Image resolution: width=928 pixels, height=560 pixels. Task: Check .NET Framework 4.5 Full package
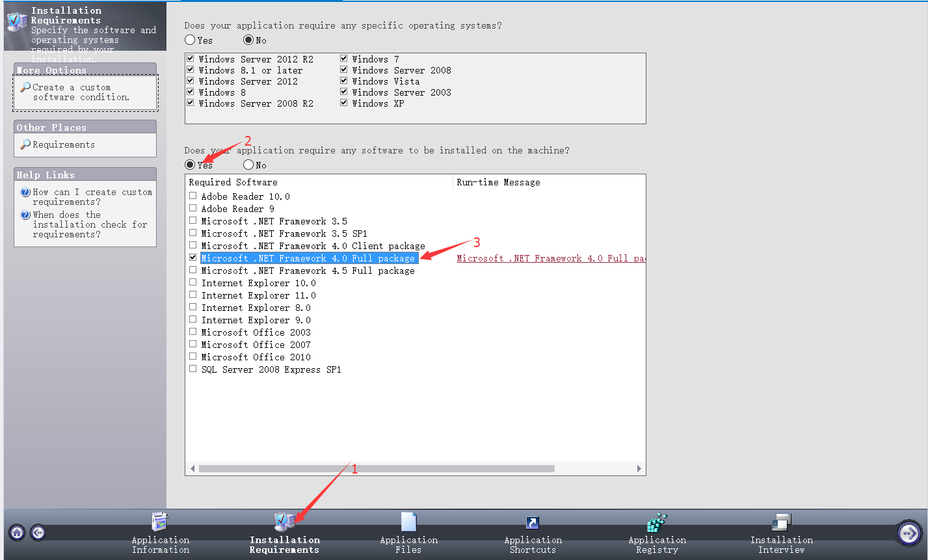(x=193, y=270)
